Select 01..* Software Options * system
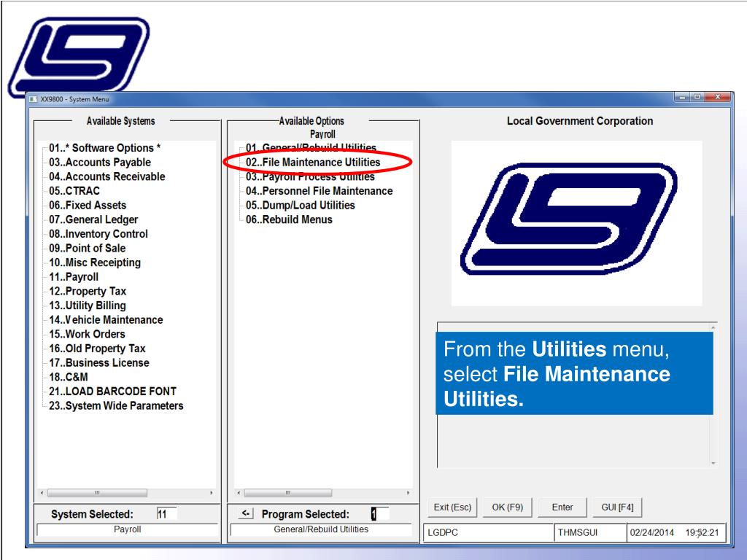Viewport: 747px width, 560px height. pyautogui.click(x=104, y=148)
